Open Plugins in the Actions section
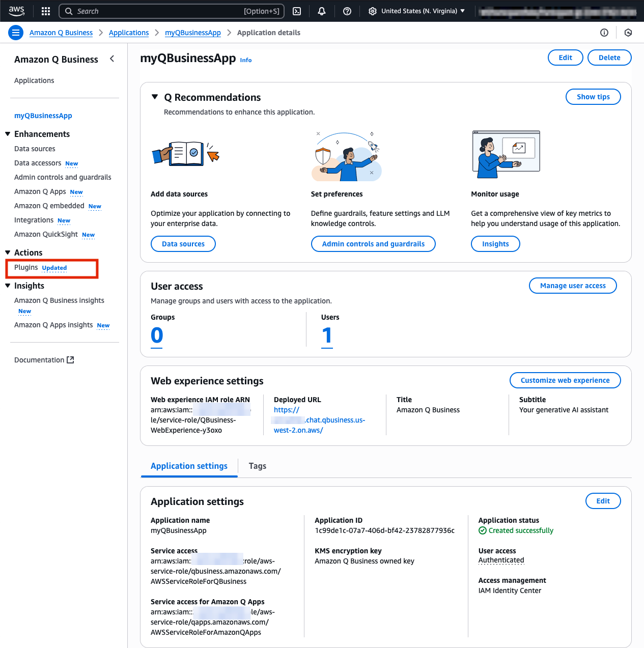 pos(26,267)
